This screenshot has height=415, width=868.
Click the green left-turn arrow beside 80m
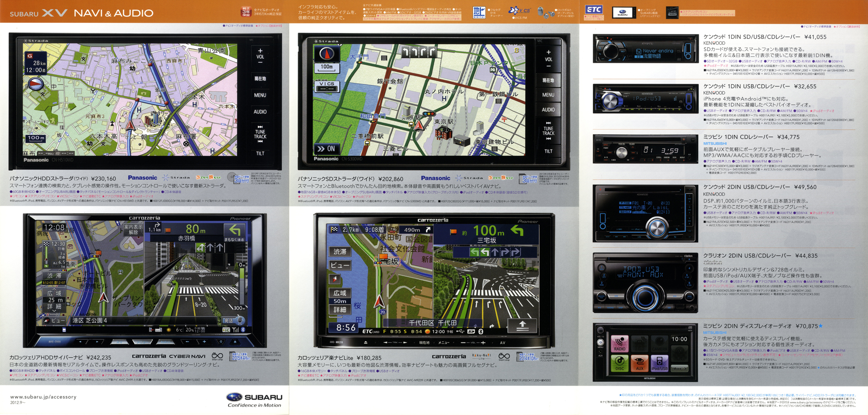[235, 230]
